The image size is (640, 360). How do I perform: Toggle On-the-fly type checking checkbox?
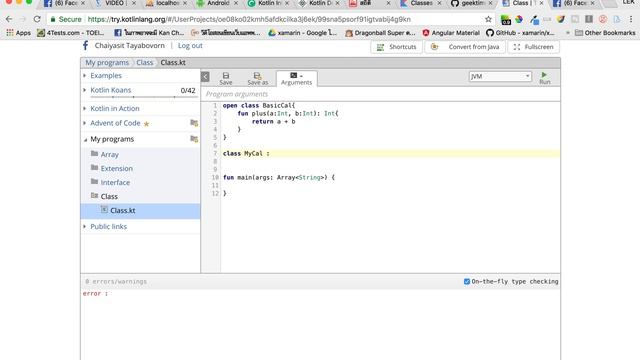[x=467, y=281]
